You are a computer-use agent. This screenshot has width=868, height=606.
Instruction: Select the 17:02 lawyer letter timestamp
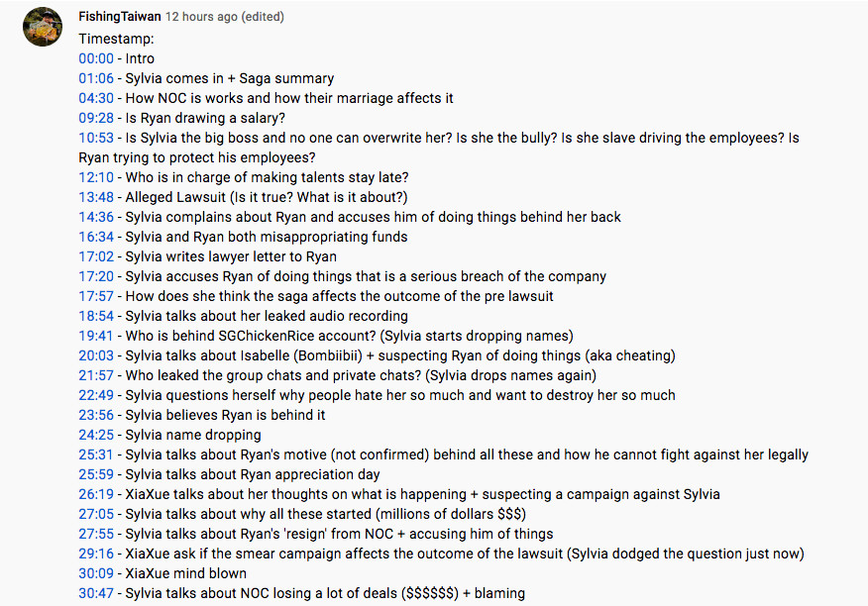click(x=96, y=256)
